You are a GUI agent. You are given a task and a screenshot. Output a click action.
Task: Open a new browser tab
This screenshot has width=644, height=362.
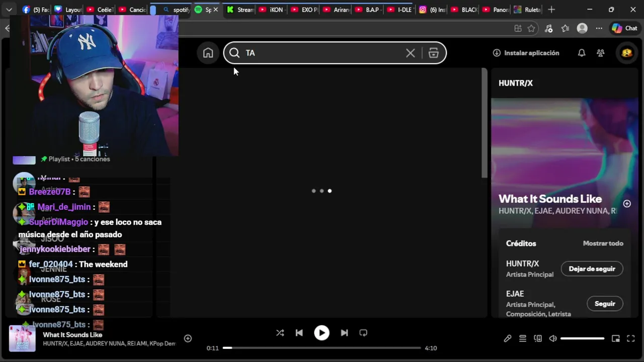click(551, 10)
